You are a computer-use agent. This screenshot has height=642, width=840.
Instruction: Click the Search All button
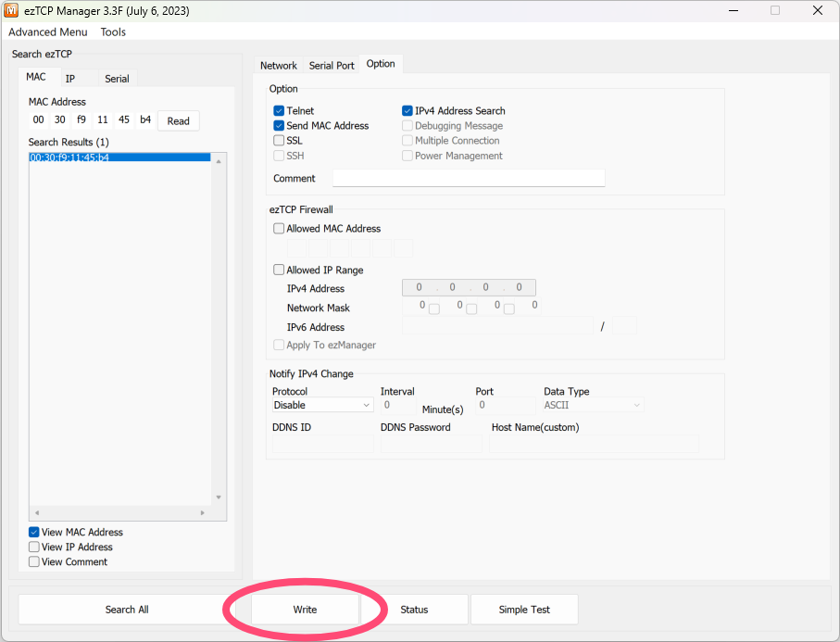[127, 610]
